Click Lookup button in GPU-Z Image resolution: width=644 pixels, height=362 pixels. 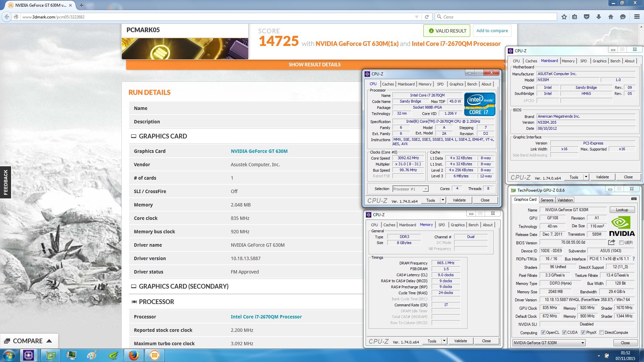[x=622, y=210]
